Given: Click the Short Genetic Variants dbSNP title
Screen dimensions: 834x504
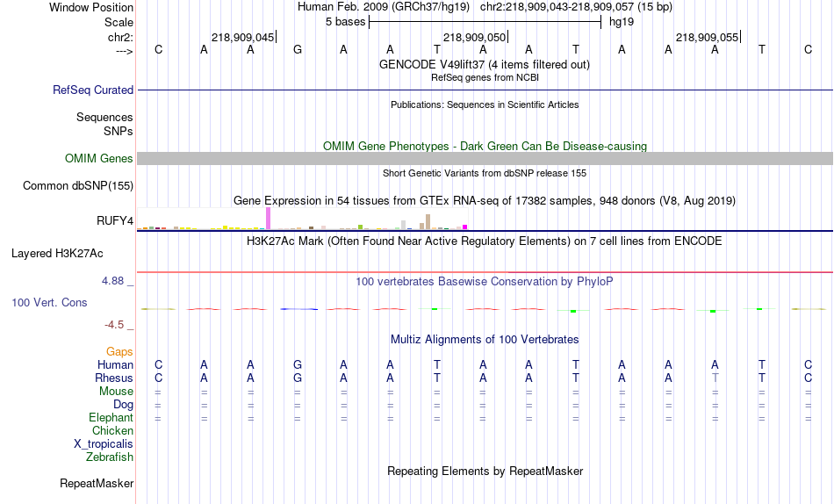Looking at the screenshot, I should pos(485,173).
